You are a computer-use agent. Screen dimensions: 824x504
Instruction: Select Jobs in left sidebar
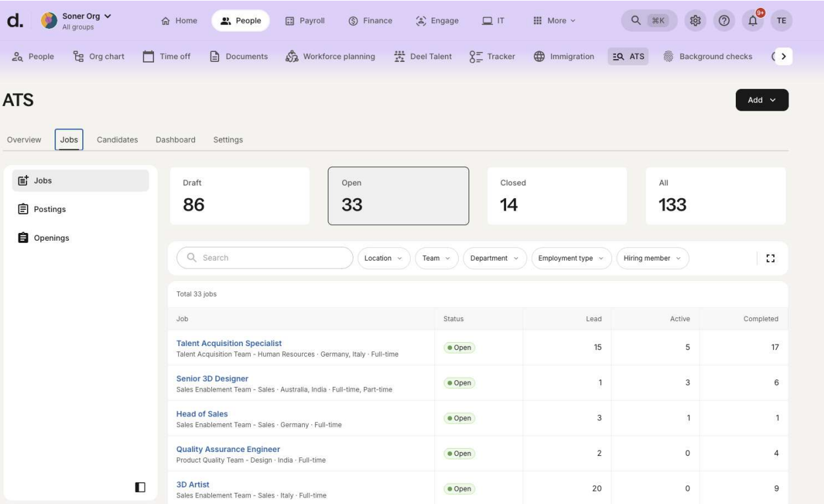80,180
